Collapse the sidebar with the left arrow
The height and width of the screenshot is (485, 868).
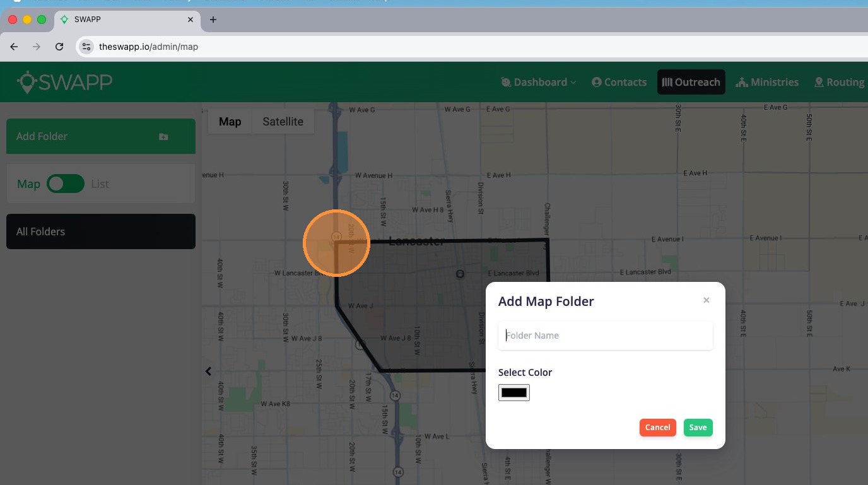(208, 371)
